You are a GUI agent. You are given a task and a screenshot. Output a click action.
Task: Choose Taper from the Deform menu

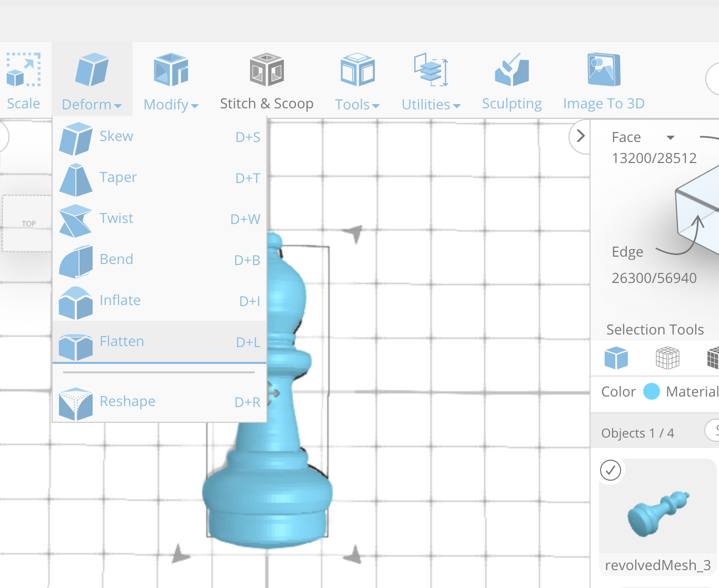point(160,178)
